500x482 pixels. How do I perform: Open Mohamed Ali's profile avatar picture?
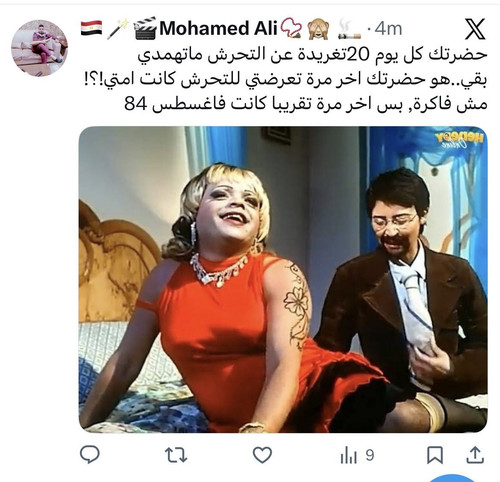coord(39,48)
